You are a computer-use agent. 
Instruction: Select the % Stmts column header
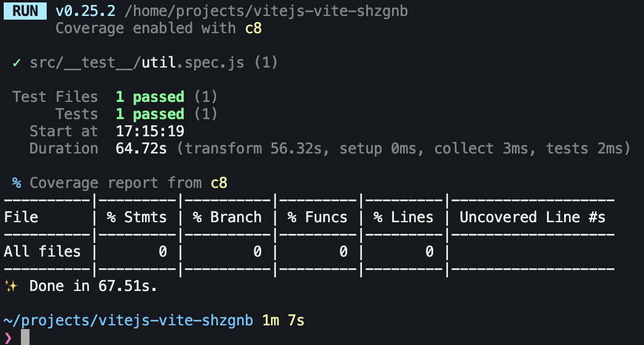point(137,217)
